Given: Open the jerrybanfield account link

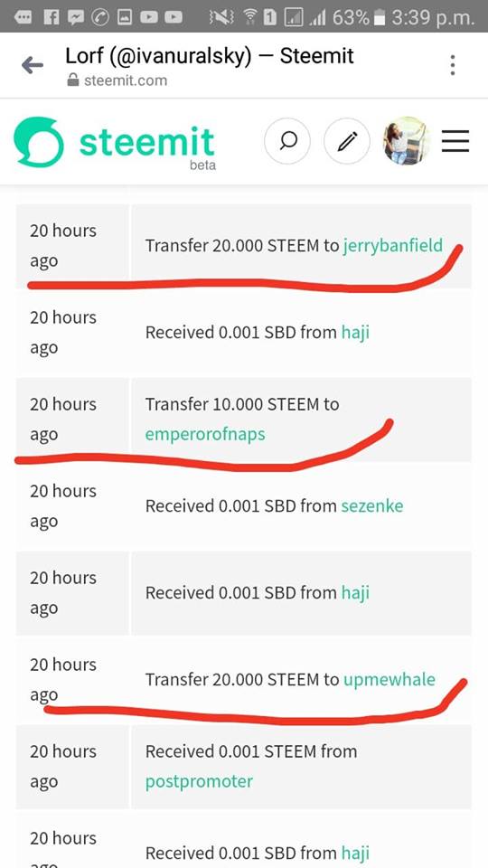Looking at the screenshot, I should (x=393, y=245).
